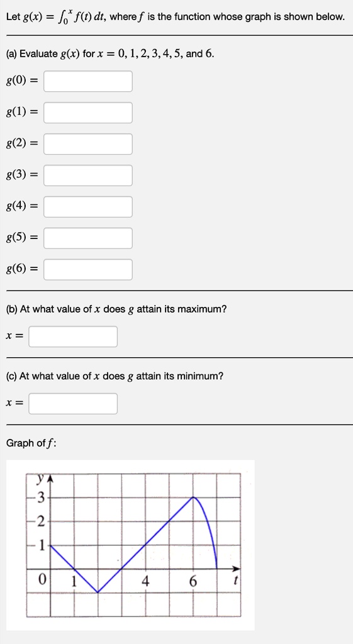Focus the g(1) answer field

(x=88, y=113)
